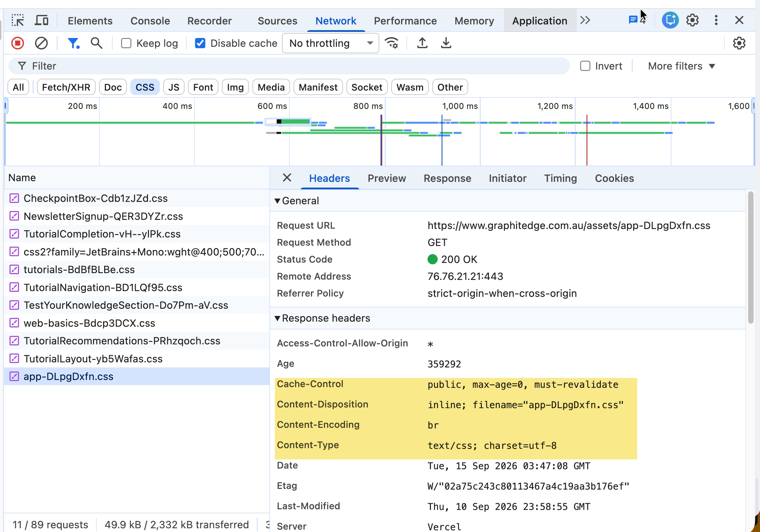Switch to the Console tab
Image resolution: width=760 pixels, height=532 pixels.
pos(150,21)
